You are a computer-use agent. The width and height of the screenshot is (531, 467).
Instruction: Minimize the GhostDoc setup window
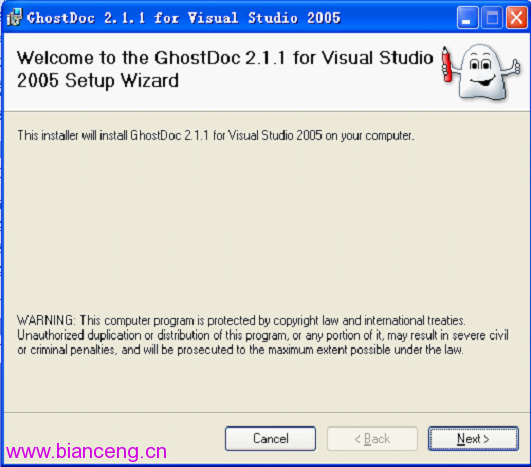(467, 17)
